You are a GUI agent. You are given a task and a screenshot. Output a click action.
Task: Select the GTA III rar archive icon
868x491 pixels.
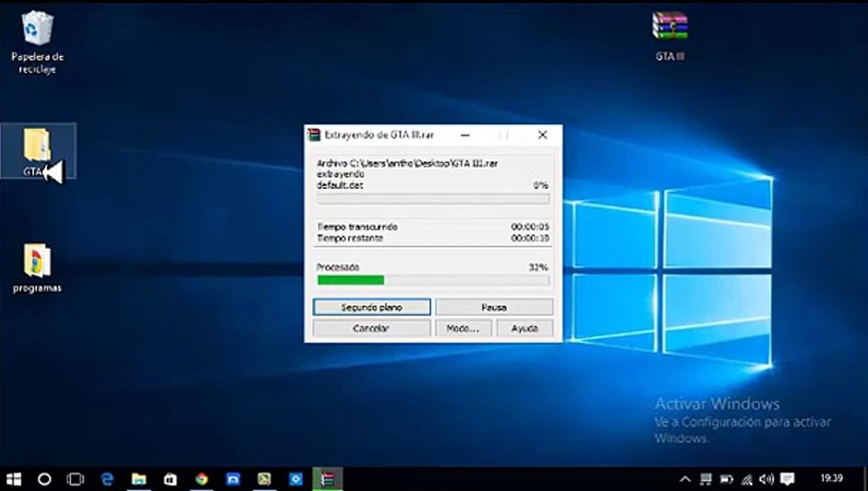click(x=669, y=36)
